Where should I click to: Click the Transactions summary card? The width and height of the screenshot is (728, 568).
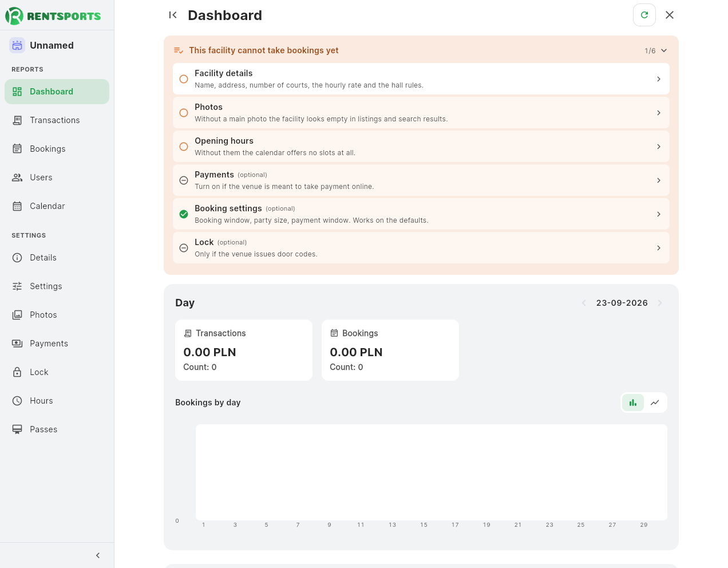244,350
